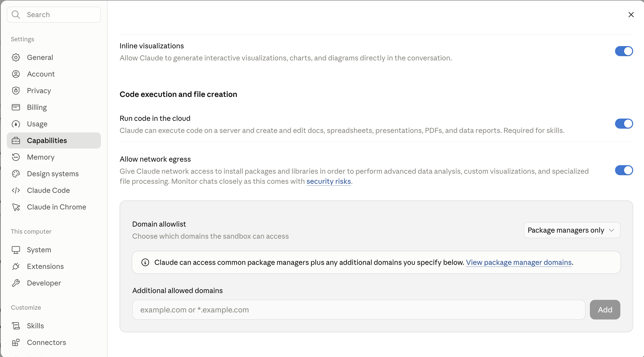Image resolution: width=644 pixels, height=357 pixels.
Task: Click the General gear icon
Action: [16, 57]
